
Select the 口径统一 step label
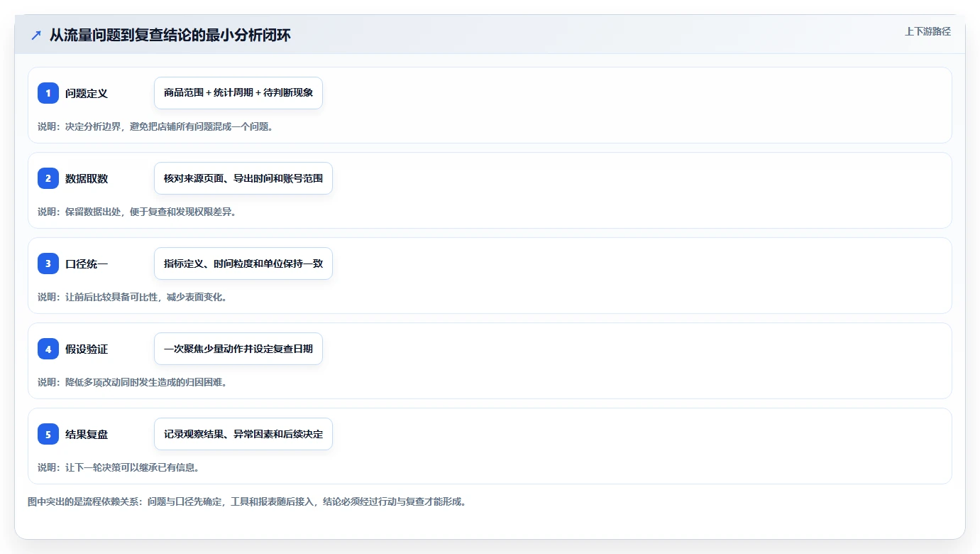(87, 264)
